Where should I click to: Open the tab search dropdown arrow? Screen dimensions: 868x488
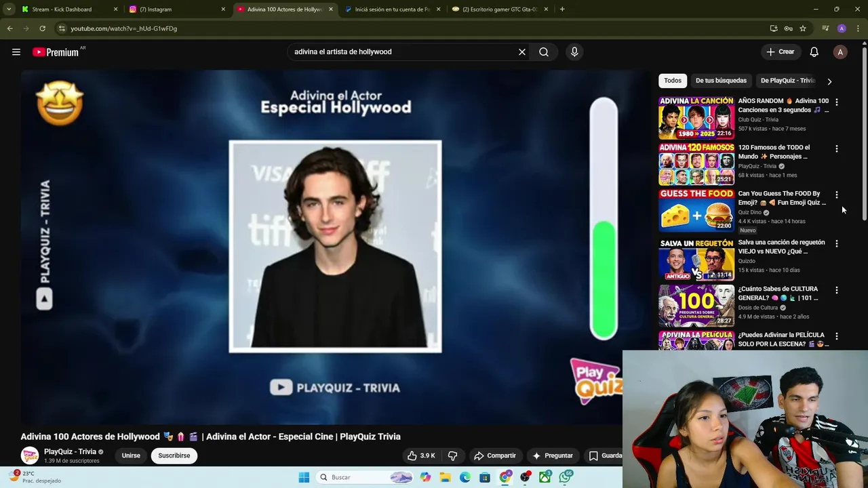pos(9,9)
